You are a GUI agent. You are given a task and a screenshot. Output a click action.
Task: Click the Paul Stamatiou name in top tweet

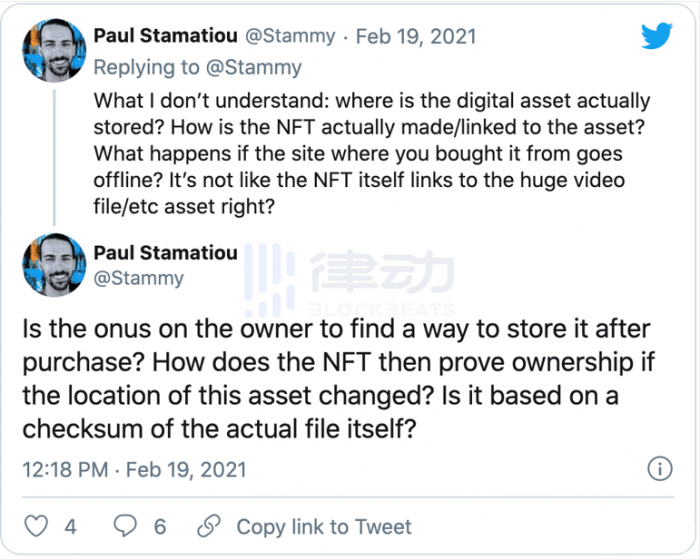point(165,36)
